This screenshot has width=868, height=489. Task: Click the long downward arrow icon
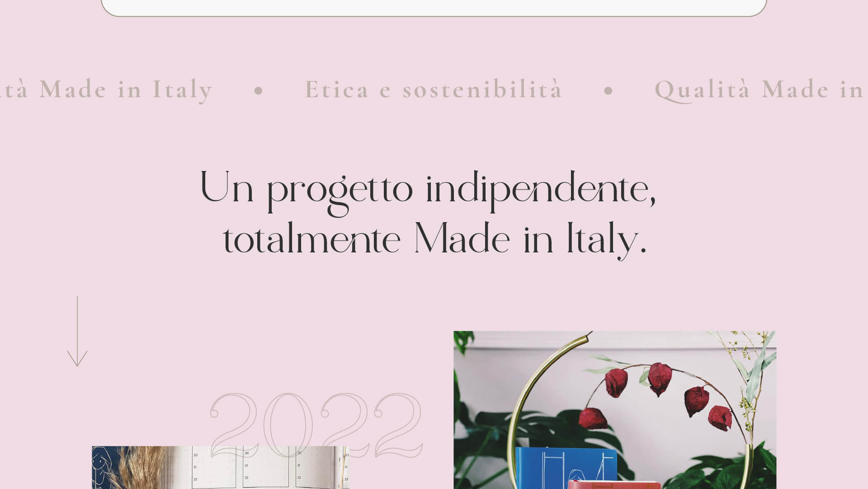click(x=77, y=331)
